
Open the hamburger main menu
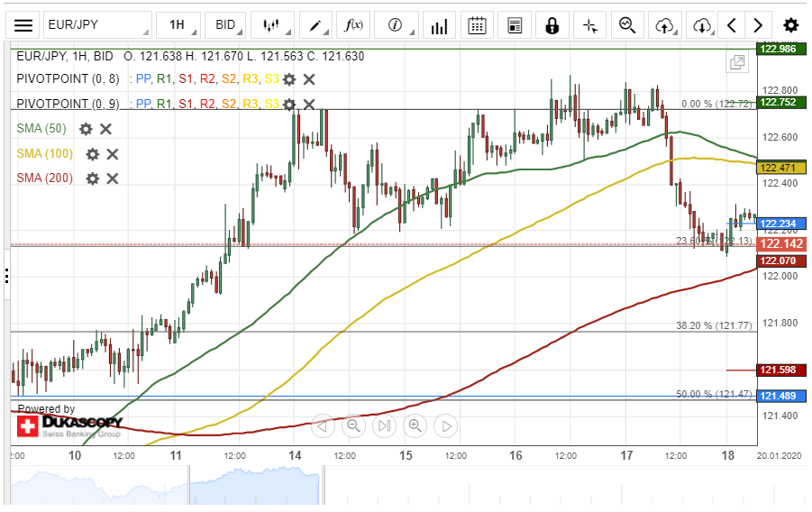tap(24, 25)
